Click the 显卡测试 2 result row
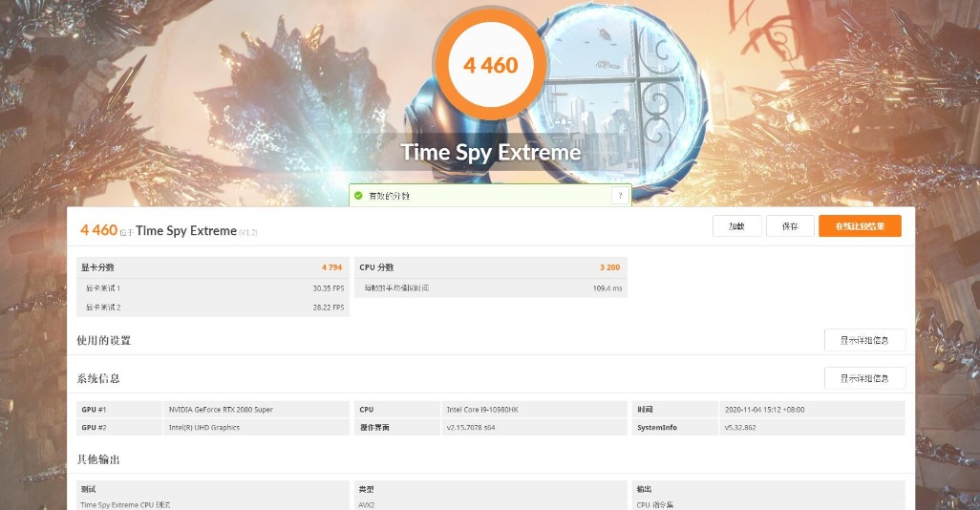Image resolution: width=980 pixels, height=510 pixels. coord(212,307)
